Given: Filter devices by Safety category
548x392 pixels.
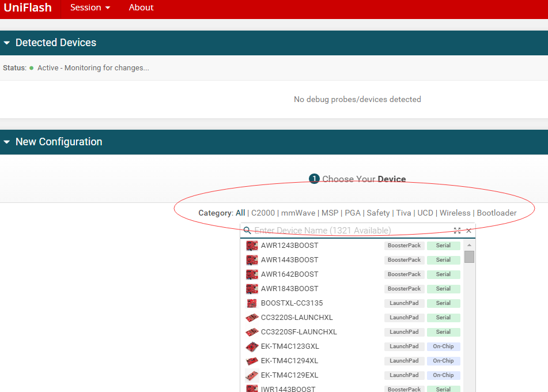Looking at the screenshot, I should coord(378,213).
